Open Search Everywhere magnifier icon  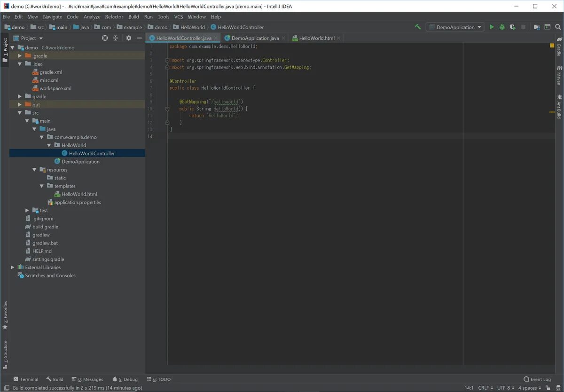[x=557, y=27]
